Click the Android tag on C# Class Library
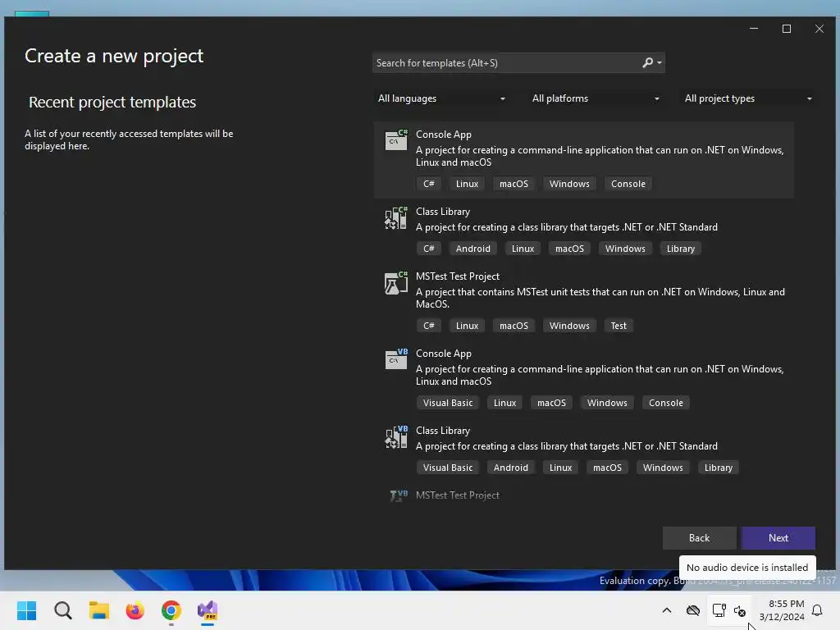Image resolution: width=840 pixels, height=630 pixels. pyautogui.click(x=473, y=249)
